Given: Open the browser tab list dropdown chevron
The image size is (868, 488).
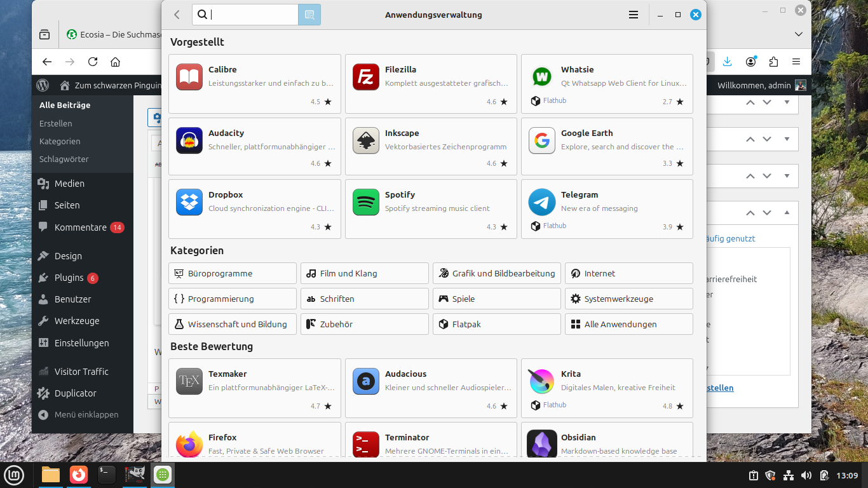Looking at the screenshot, I should [x=799, y=34].
